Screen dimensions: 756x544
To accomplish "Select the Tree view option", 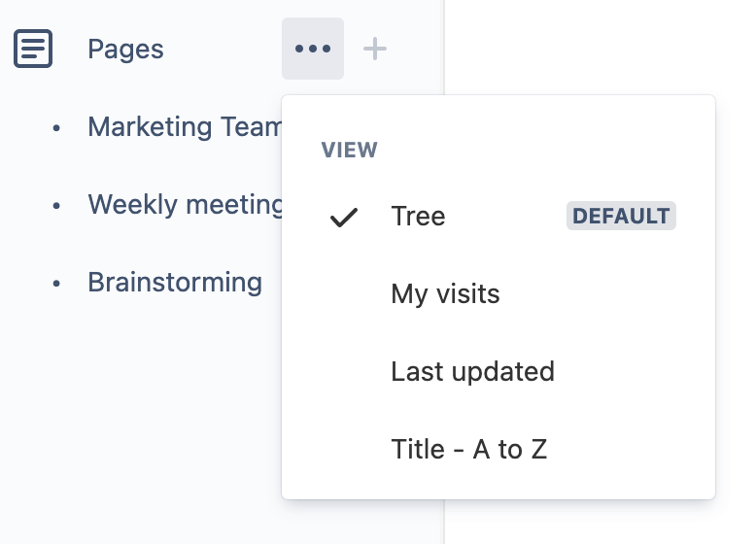I will [x=418, y=216].
